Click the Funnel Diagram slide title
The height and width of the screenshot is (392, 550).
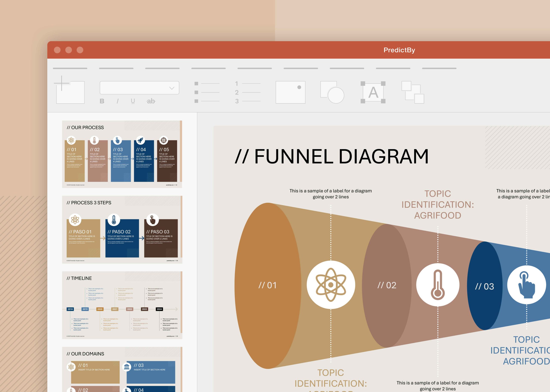click(x=332, y=156)
